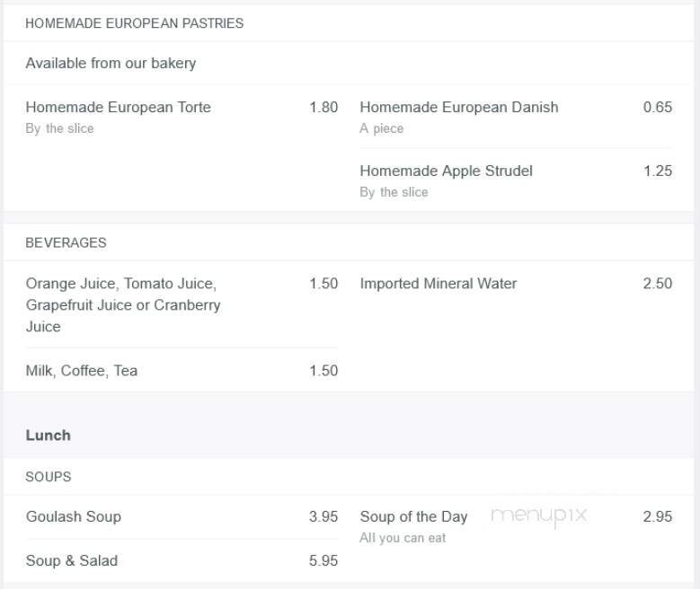
Task: Click the menupix watermark logo
Action: pos(538,515)
